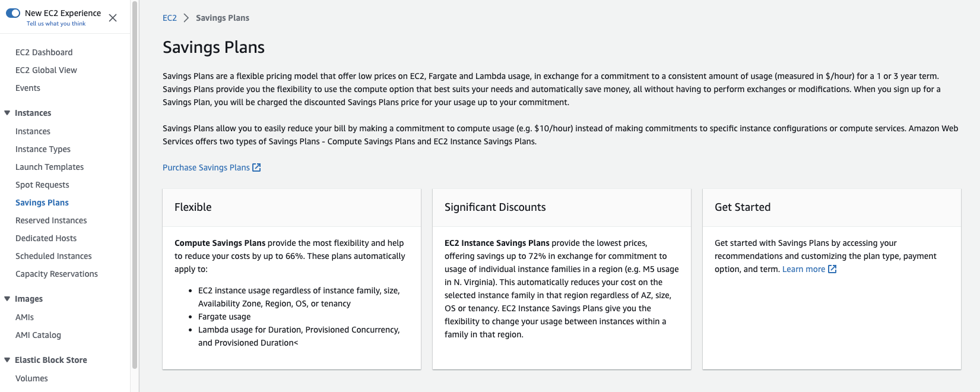Go to the AMI Catalog

(38, 334)
